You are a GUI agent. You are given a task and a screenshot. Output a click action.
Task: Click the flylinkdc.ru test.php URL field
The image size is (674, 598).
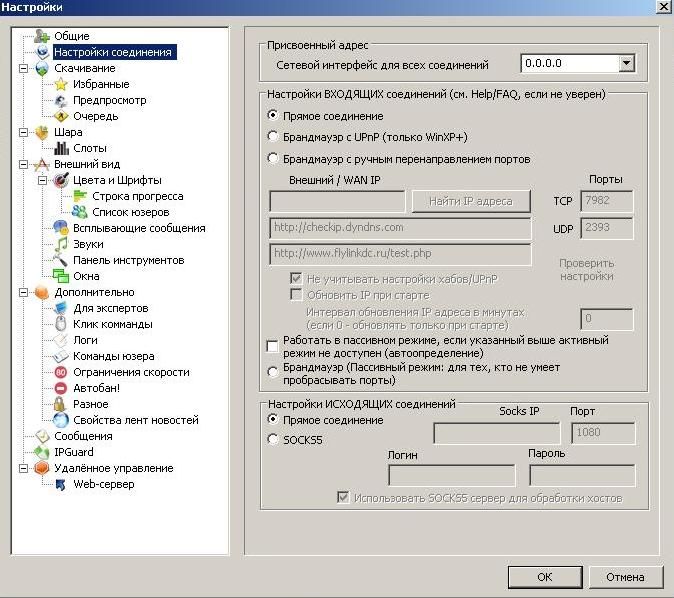coord(400,254)
